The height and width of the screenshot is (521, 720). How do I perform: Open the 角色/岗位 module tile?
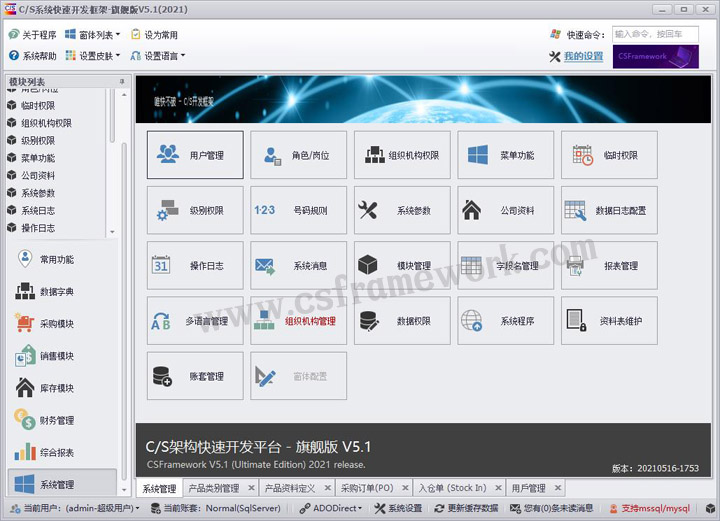[299, 155]
